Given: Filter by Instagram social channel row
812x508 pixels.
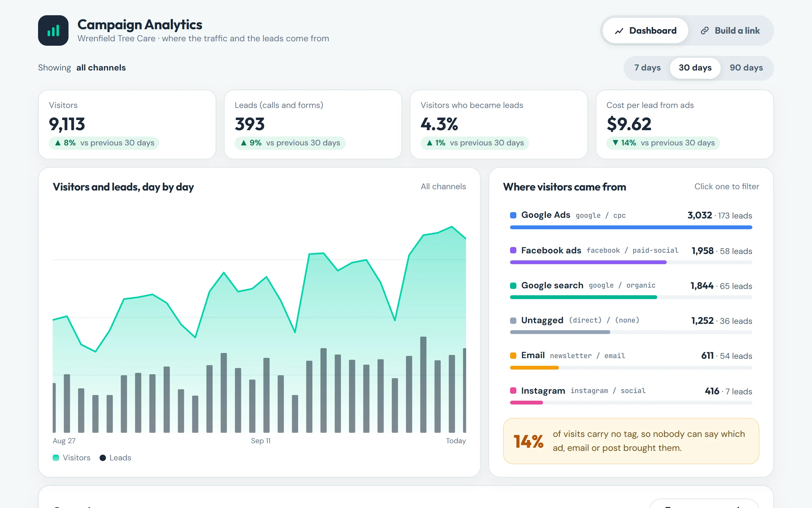Looking at the screenshot, I should point(631,395).
